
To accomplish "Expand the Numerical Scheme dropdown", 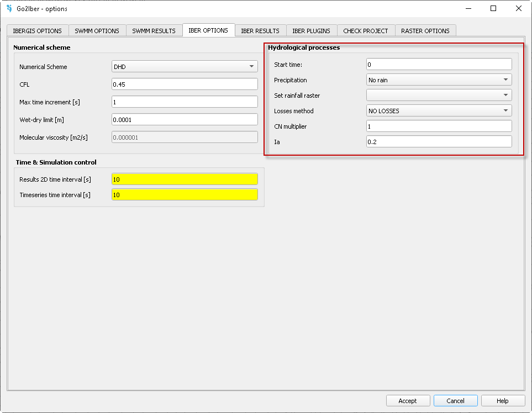I will [185, 67].
